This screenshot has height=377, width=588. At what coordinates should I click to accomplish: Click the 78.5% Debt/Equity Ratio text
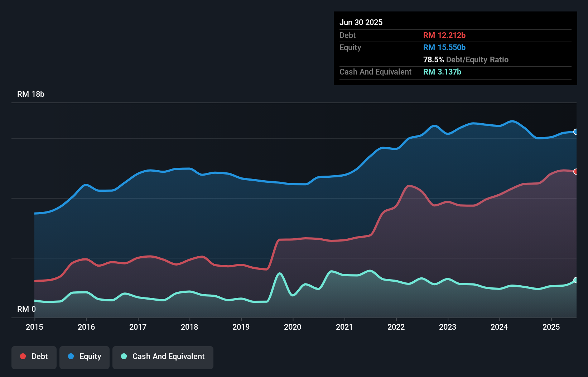click(466, 59)
